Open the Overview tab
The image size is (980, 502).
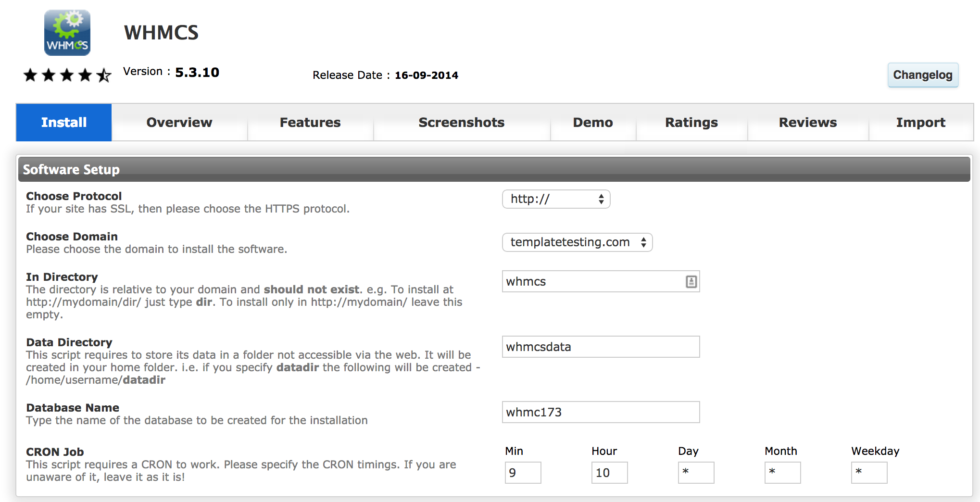179,122
